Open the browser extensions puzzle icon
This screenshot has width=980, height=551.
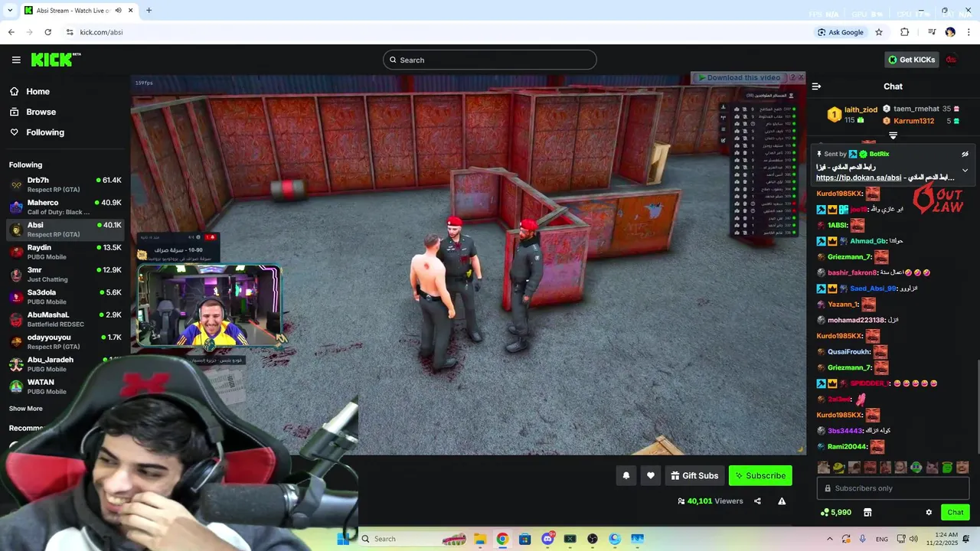[x=905, y=32]
